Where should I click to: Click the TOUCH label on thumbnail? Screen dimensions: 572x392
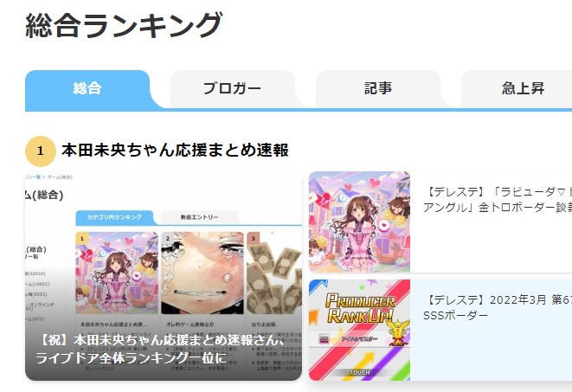coord(359,372)
